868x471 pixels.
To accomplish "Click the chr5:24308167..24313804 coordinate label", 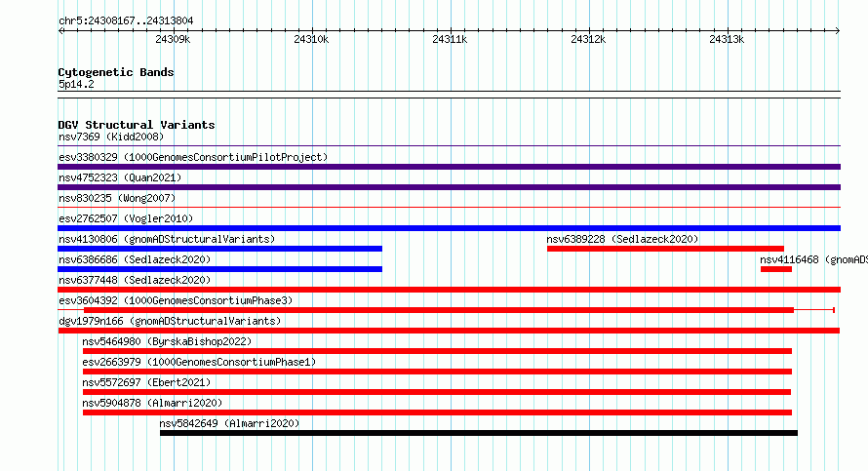I will click(x=126, y=21).
